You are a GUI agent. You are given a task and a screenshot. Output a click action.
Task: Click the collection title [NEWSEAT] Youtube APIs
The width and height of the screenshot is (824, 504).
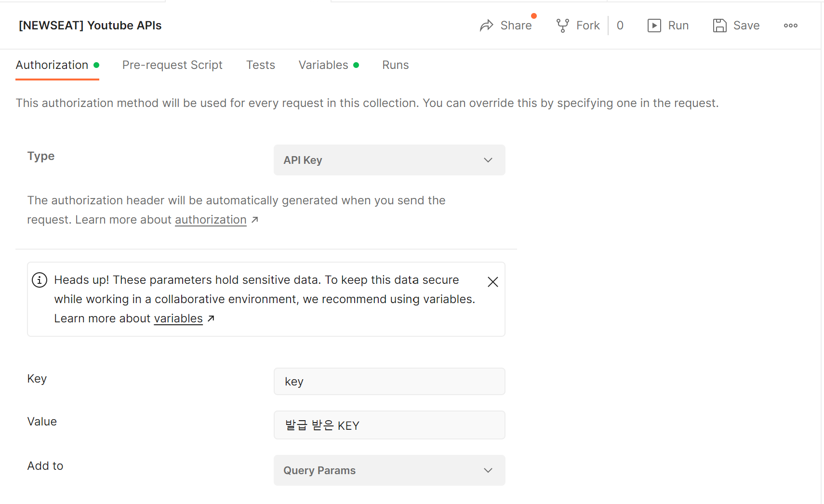(x=90, y=26)
